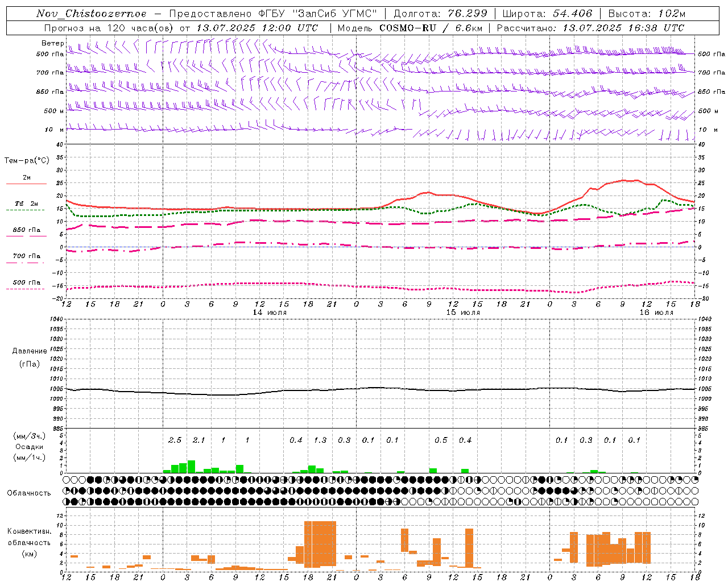
Task: Click the 2м temperature legend entry
Action: coord(27,177)
